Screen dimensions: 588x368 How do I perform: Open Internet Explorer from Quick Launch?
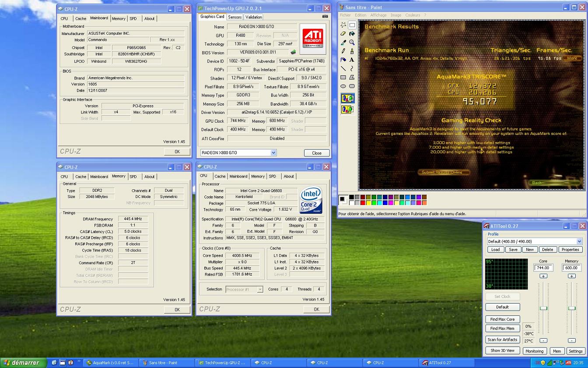pyautogui.click(x=54, y=363)
